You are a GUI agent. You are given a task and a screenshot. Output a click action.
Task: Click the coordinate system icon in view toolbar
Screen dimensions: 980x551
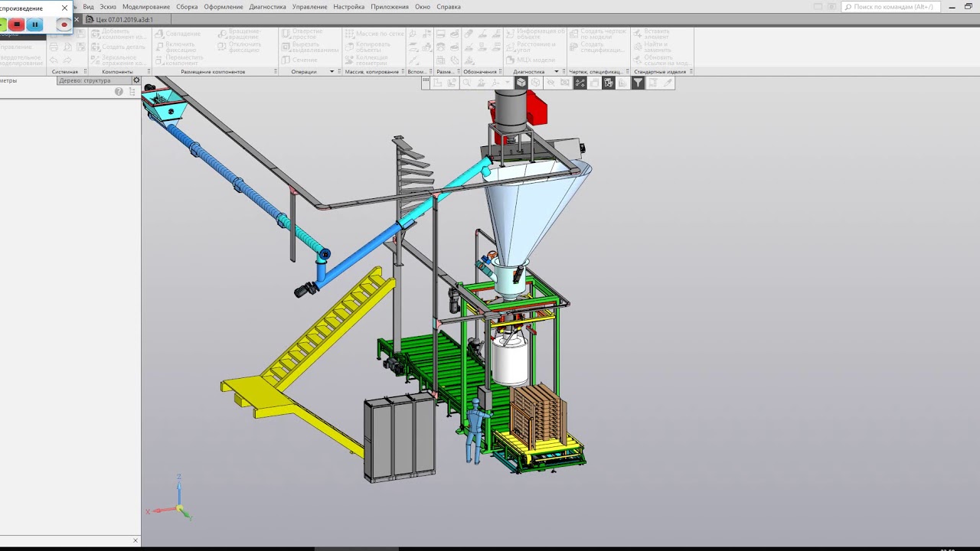(x=495, y=83)
